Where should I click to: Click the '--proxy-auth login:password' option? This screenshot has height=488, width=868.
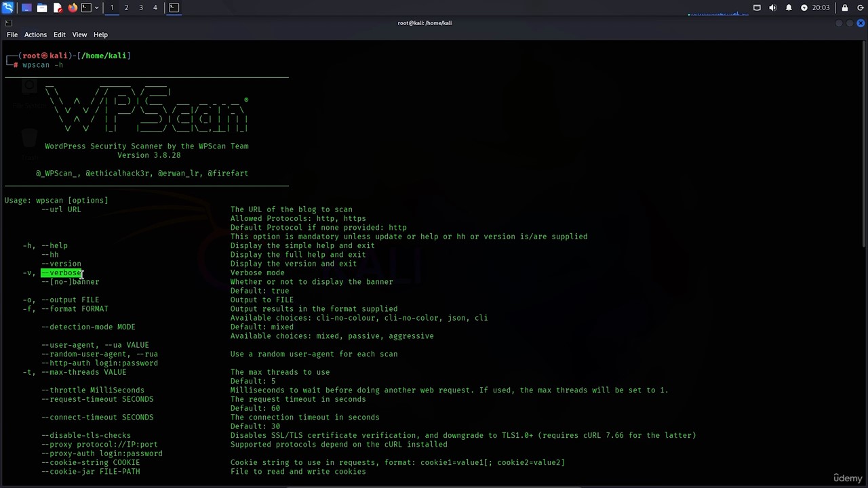[102, 453]
